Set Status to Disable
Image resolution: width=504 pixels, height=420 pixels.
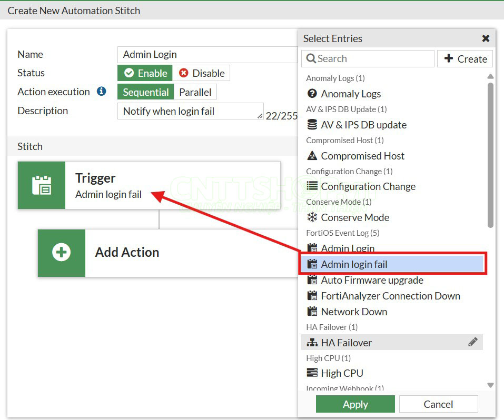tap(201, 73)
